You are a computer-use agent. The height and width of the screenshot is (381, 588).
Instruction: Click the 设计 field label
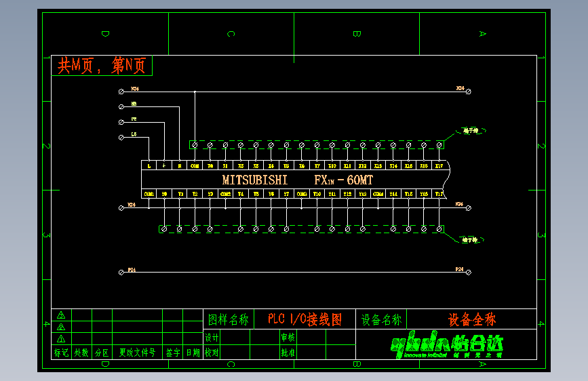(x=212, y=338)
